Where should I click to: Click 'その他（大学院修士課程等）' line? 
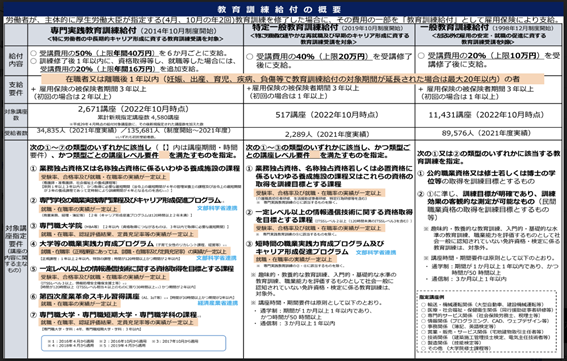coord(456,348)
